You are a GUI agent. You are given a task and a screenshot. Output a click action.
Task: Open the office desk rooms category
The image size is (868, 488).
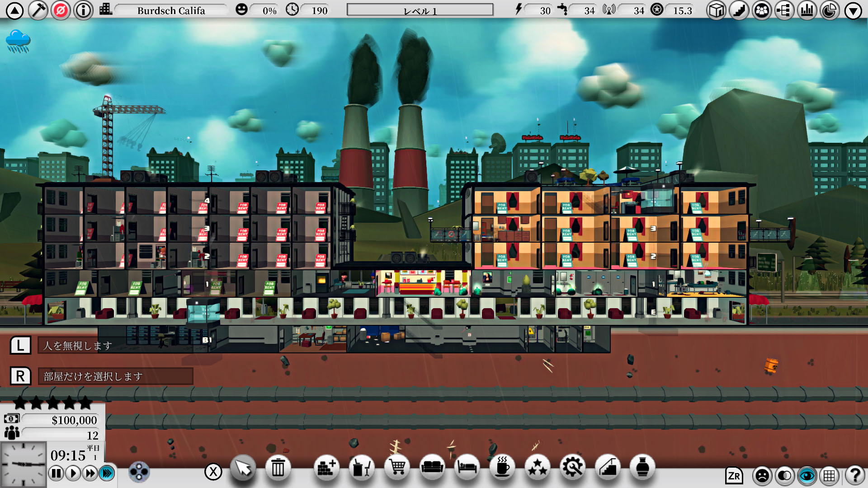361,468
